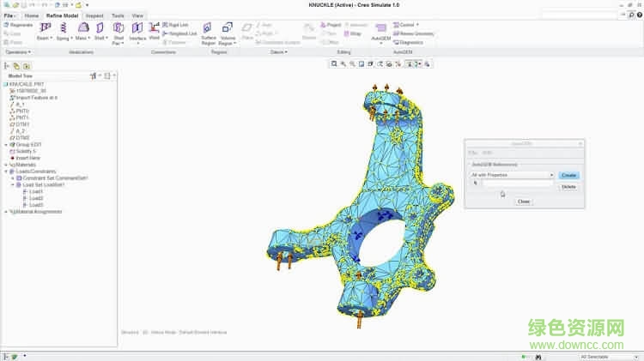Click the Close button in AutoGEM dialog
The height and width of the screenshot is (361, 644).
(x=524, y=202)
